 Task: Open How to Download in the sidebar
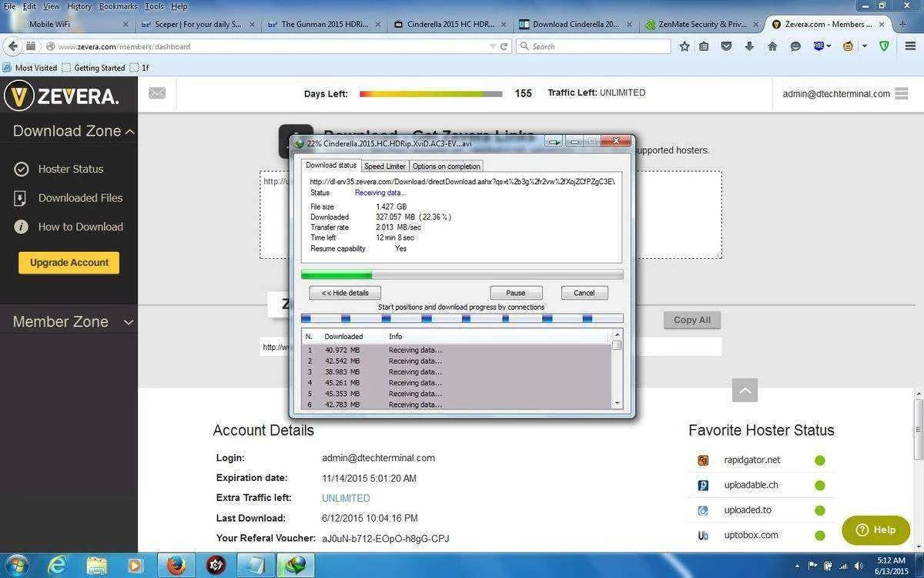click(69, 227)
